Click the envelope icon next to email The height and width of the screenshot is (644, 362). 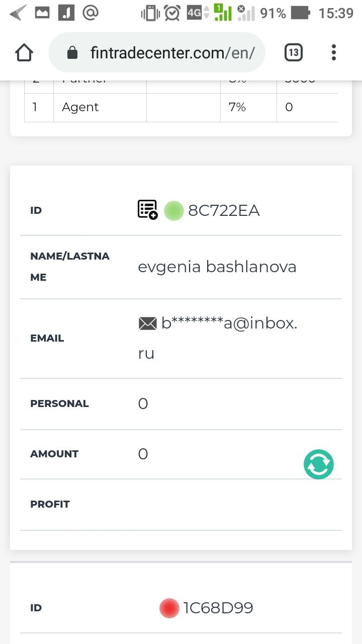coord(148,323)
